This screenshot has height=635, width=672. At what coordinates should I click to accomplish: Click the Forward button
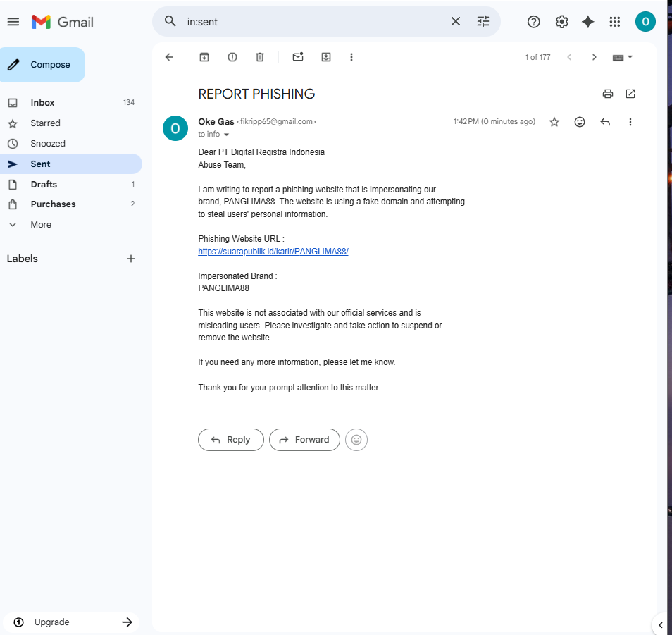click(304, 440)
